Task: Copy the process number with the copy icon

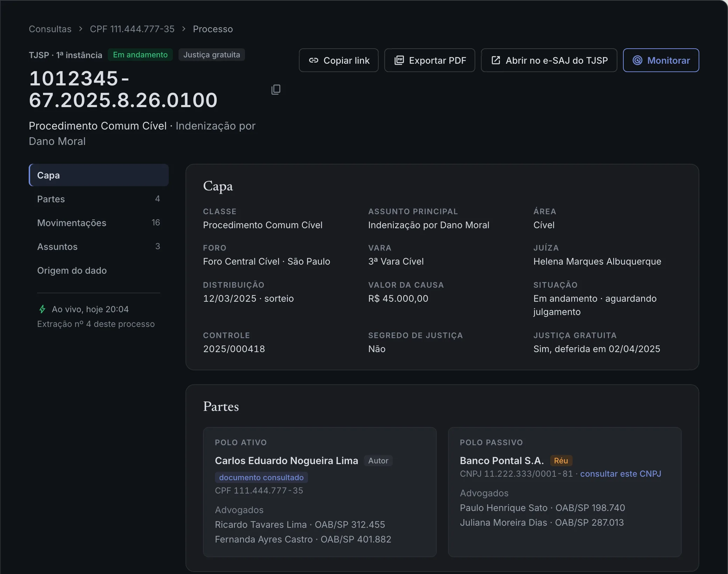Action: pyautogui.click(x=276, y=90)
